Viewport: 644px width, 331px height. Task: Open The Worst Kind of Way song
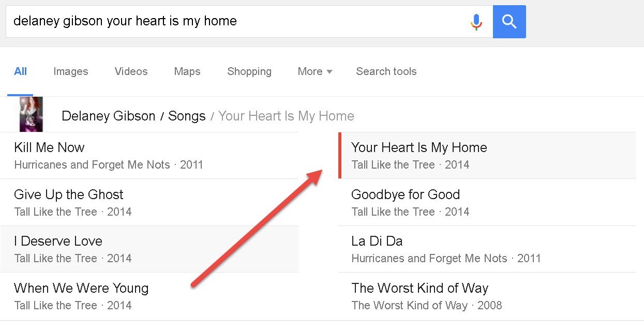point(420,289)
